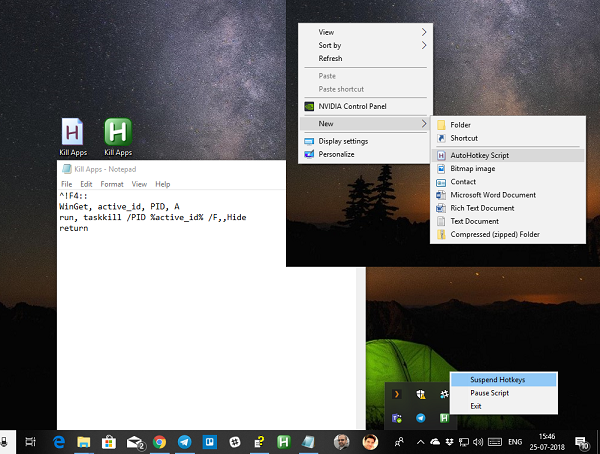Open the Format menu in Notepad
The image size is (600, 454).
pyautogui.click(x=112, y=184)
